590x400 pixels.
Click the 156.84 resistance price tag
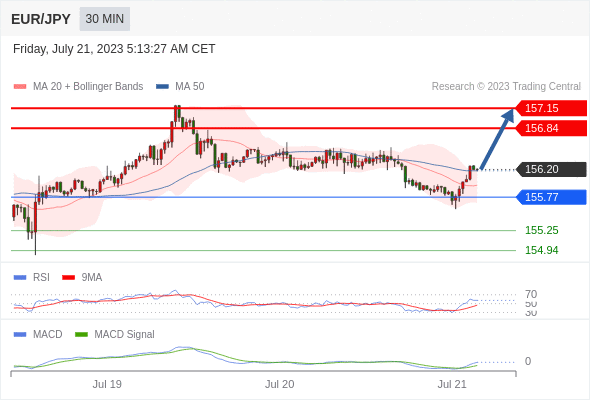(551, 128)
